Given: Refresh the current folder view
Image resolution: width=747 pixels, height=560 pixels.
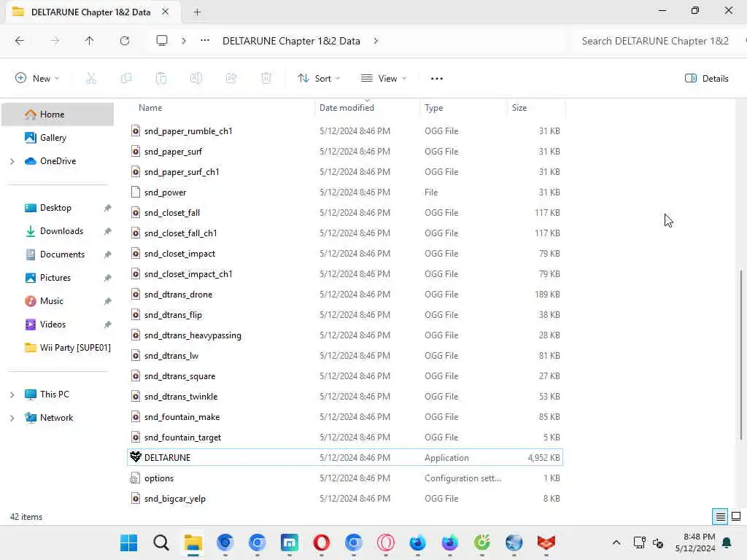Looking at the screenshot, I should (x=125, y=41).
